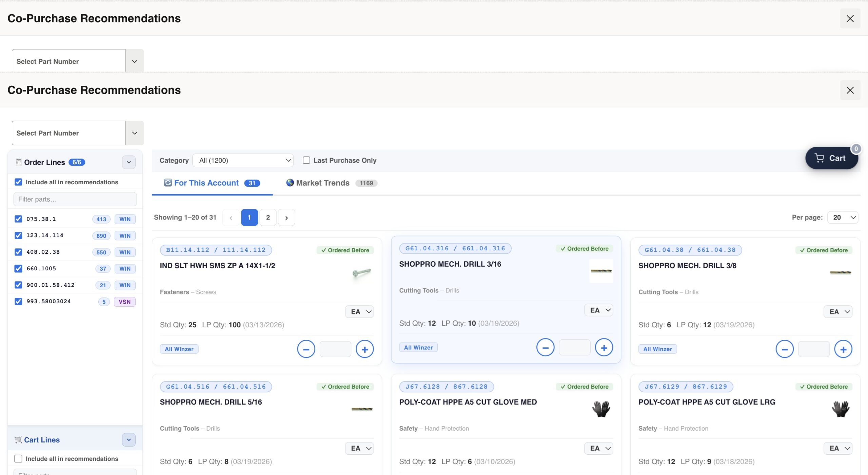
Task: Open EA unit dropdown for DRILL 3/16
Action: [598, 310]
